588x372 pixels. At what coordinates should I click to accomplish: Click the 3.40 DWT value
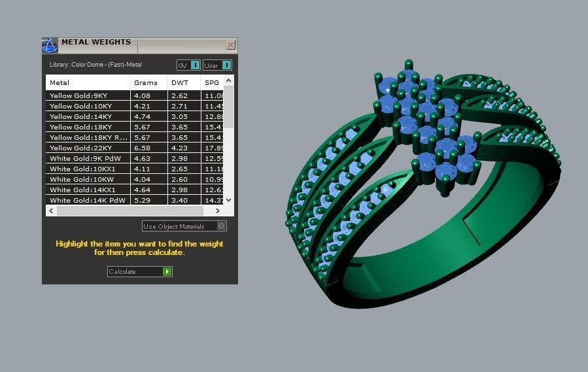(x=179, y=200)
